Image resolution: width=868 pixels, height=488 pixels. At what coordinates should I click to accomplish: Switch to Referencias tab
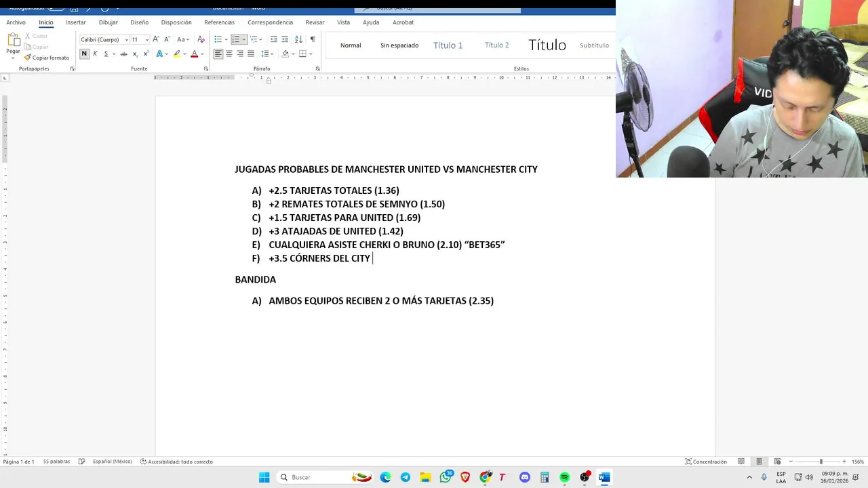click(219, 22)
